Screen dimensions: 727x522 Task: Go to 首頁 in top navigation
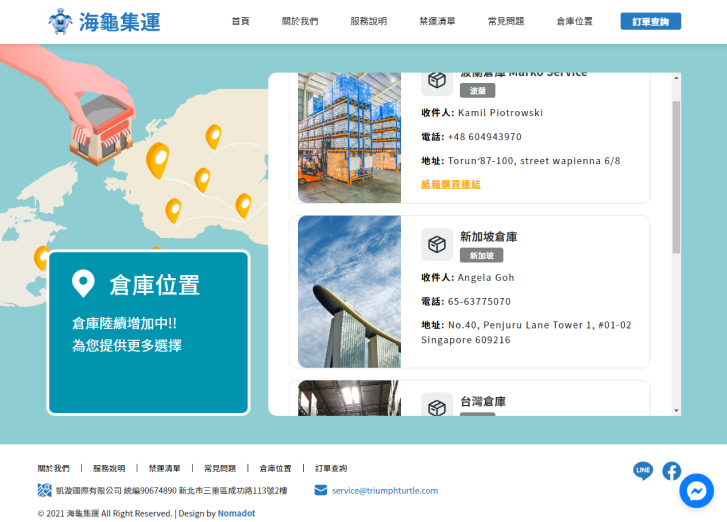(x=240, y=21)
